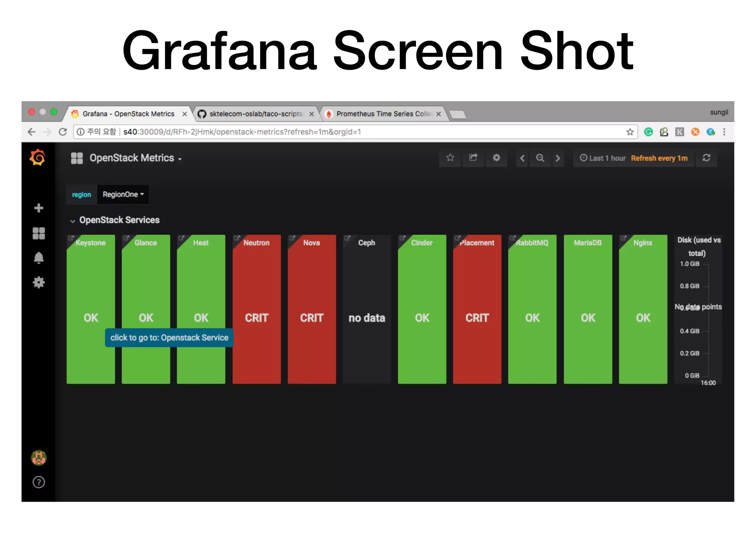Open the RegionOne region dropdown

[x=123, y=194]
